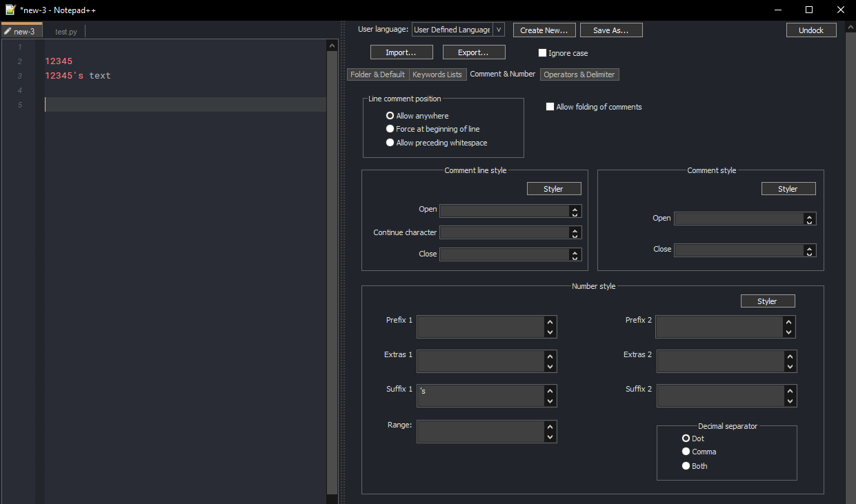Image resolution: width=856 pixels, height=504 pixels.
Task: Switch to the Keywords Lists tab
Action: (x=437, y=74)
